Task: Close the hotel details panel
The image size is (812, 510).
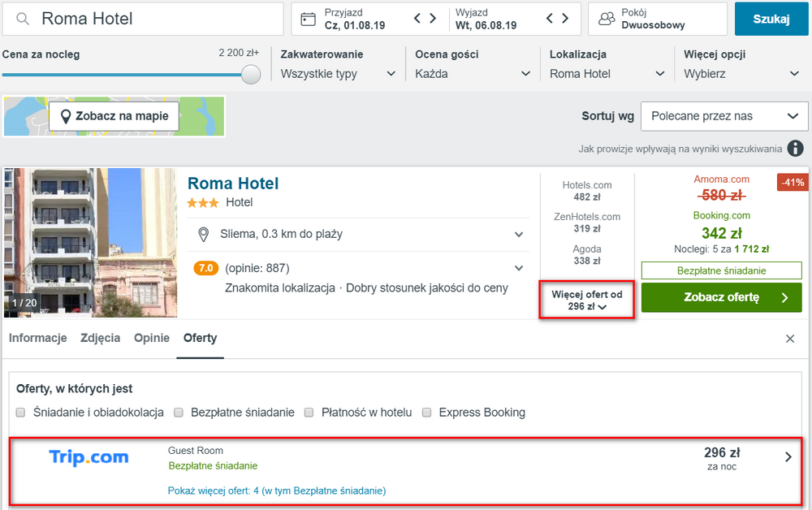Action: coord(790,339)
